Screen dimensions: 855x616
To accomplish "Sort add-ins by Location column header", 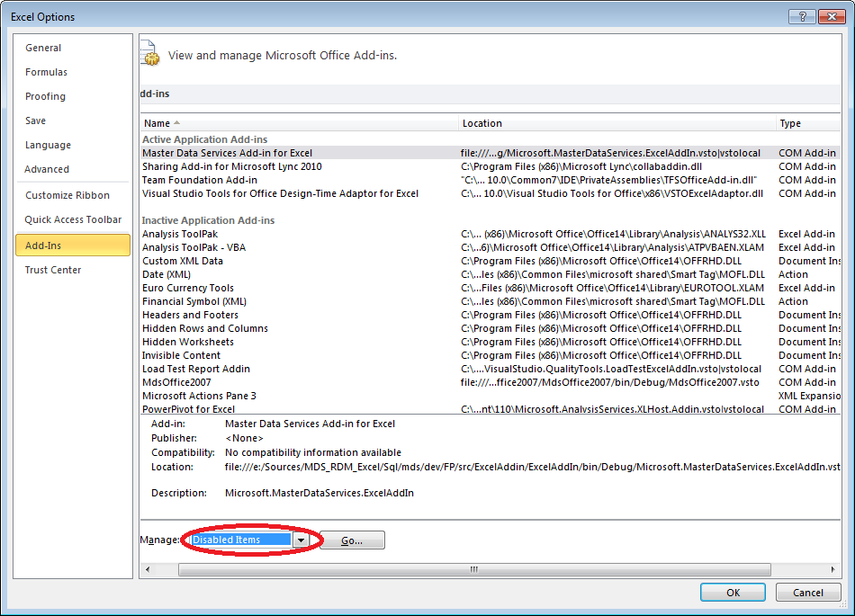I will coord(616,123).
